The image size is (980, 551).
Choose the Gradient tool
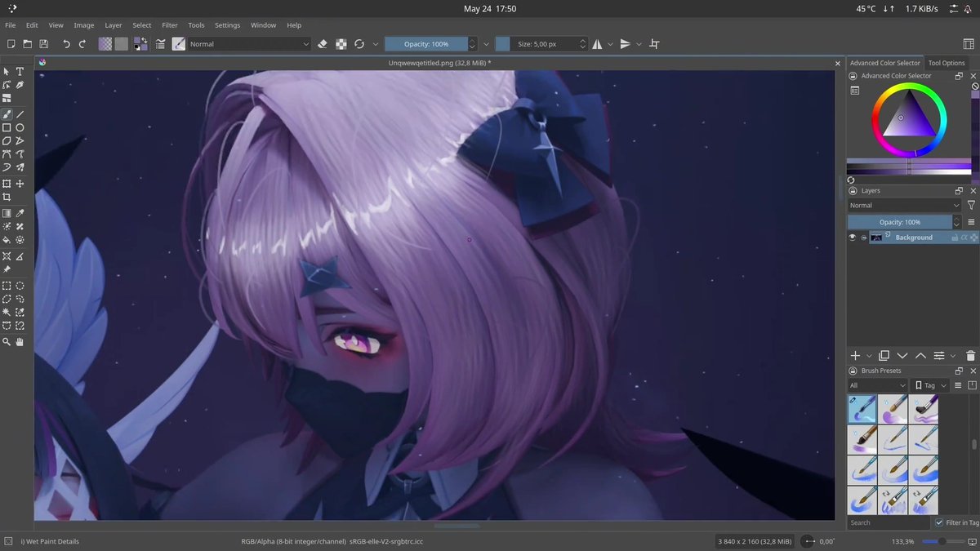(7, 213)
